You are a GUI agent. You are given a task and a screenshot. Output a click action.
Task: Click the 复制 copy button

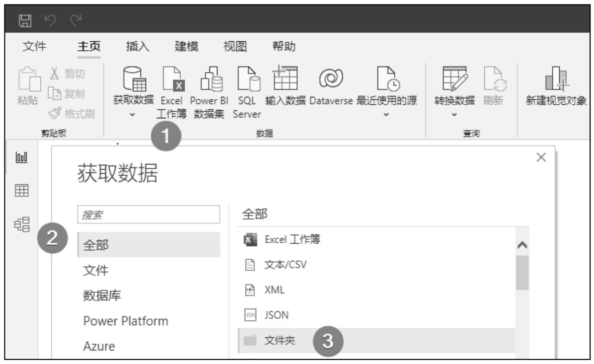tap(66, 94)
